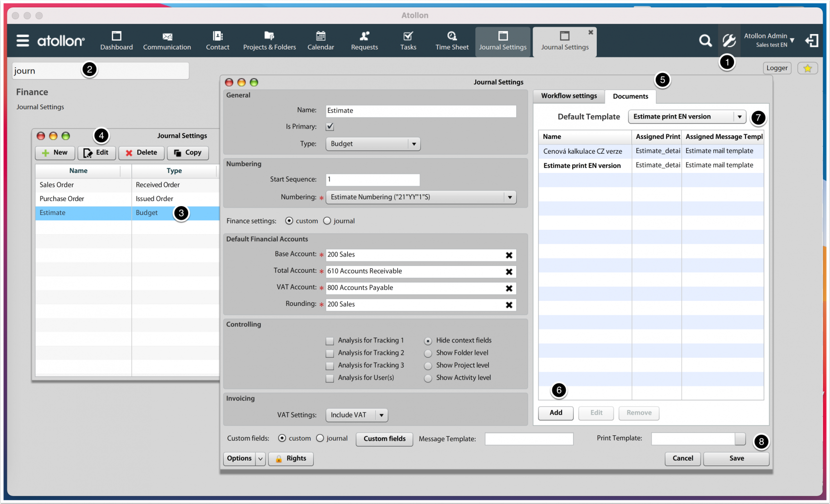
Task: Enable Analysis for Tracking 2
Action: 330,353
